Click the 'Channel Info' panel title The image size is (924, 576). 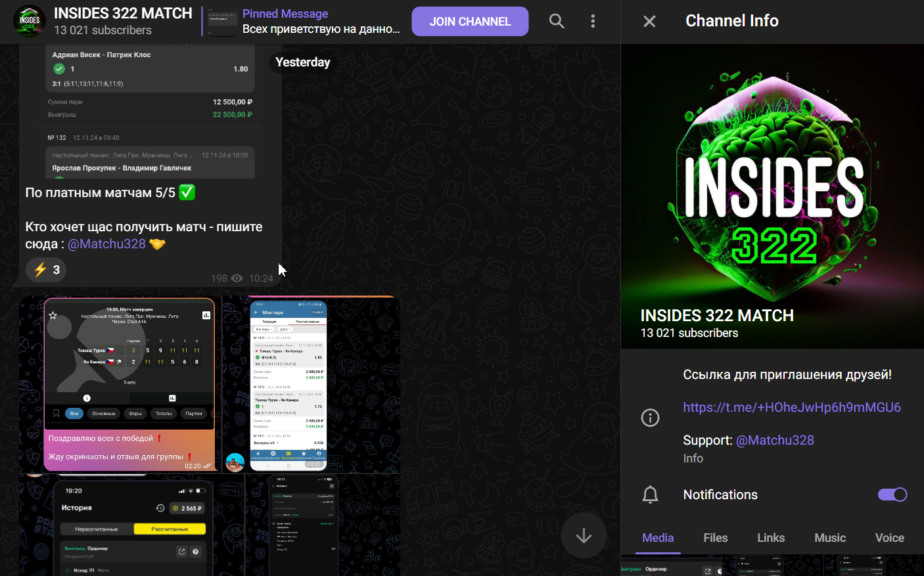point(732,21)
